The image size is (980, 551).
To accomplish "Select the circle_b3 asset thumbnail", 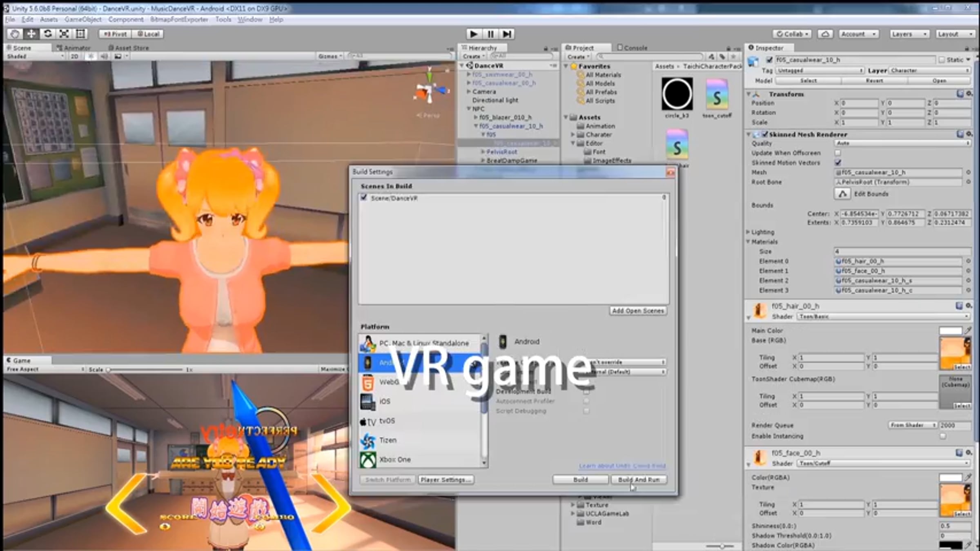I will [677, 94].
